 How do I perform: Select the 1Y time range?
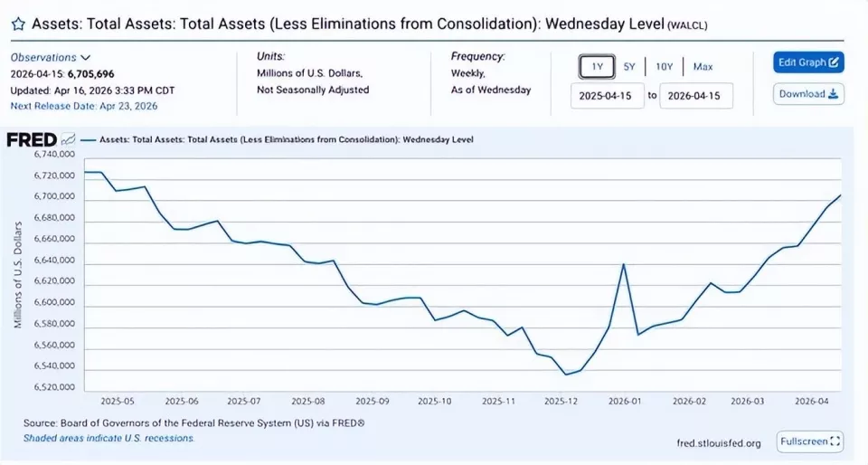[x=597, y=66]
